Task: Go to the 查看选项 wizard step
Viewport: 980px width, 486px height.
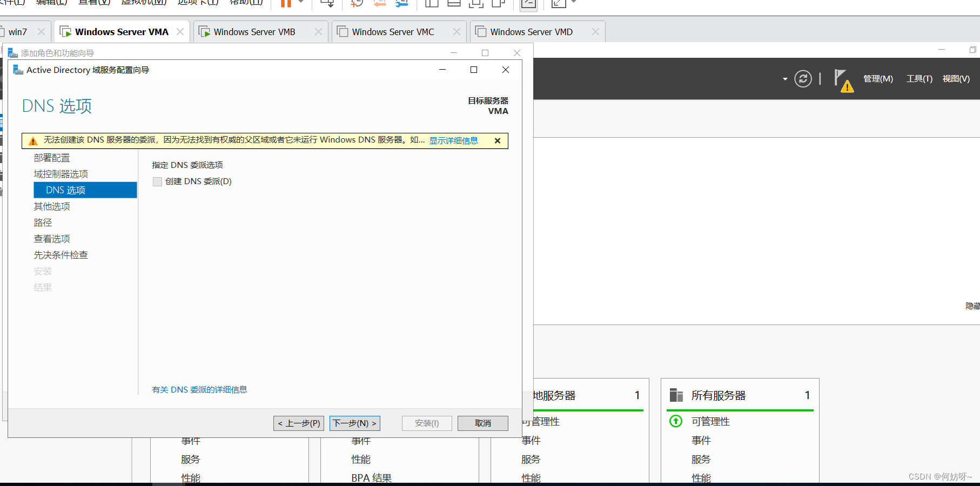Action: point(52,239)
